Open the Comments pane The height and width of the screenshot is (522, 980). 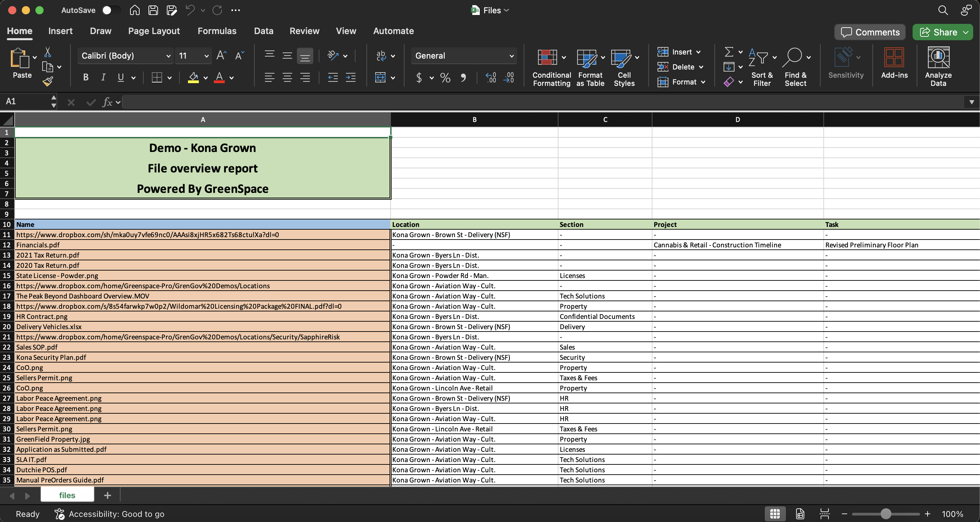point(870,32)
